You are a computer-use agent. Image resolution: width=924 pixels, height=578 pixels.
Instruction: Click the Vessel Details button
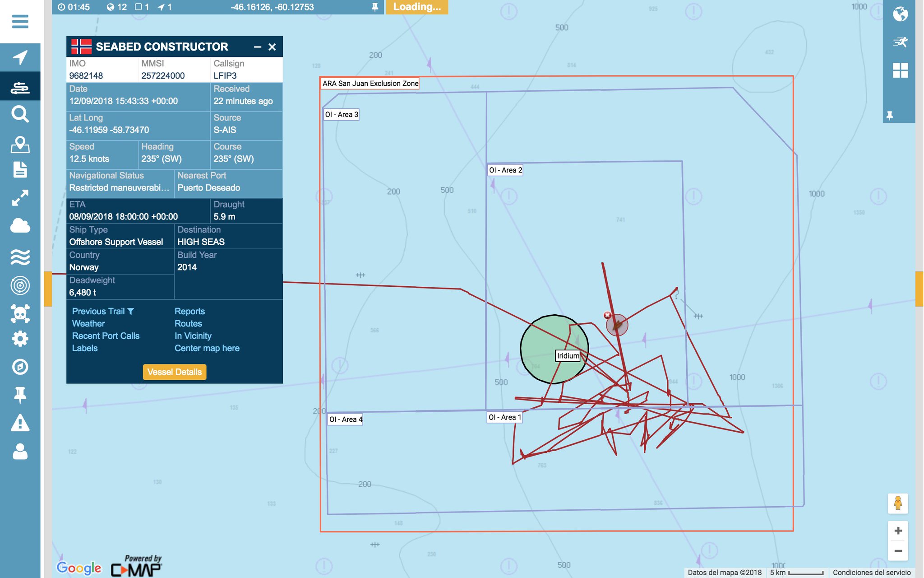click(x=175, y=372)
